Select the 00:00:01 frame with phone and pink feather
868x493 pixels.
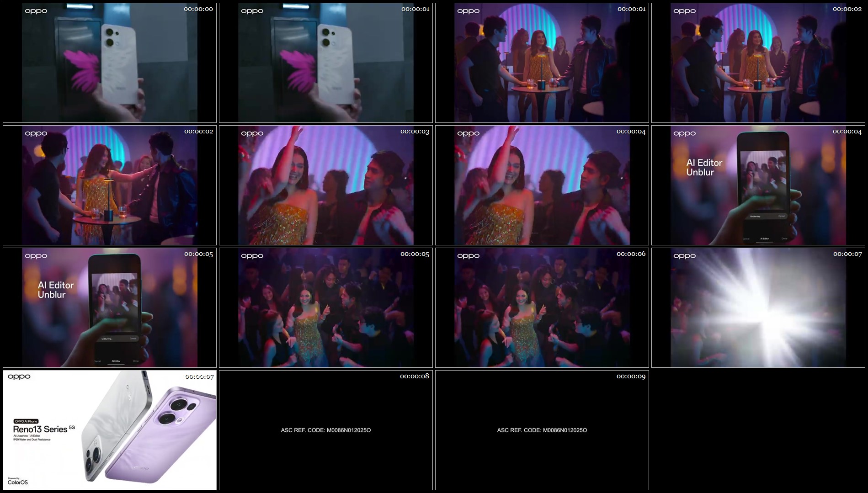point(326,63)
